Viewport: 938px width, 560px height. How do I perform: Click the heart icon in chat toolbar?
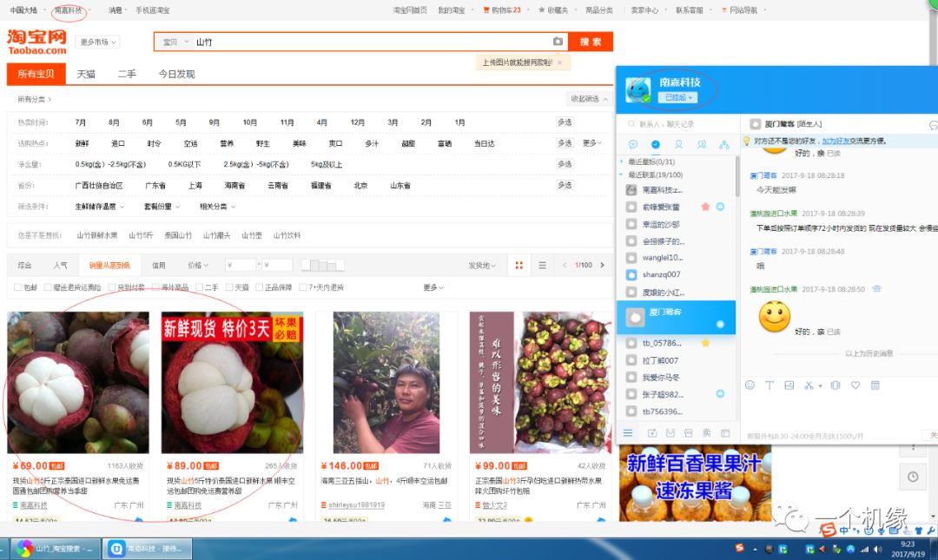(855, 385)
